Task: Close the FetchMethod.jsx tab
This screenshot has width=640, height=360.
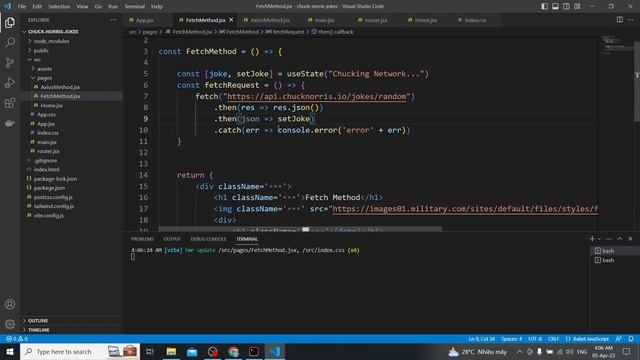Action: [x=231, y=20]
